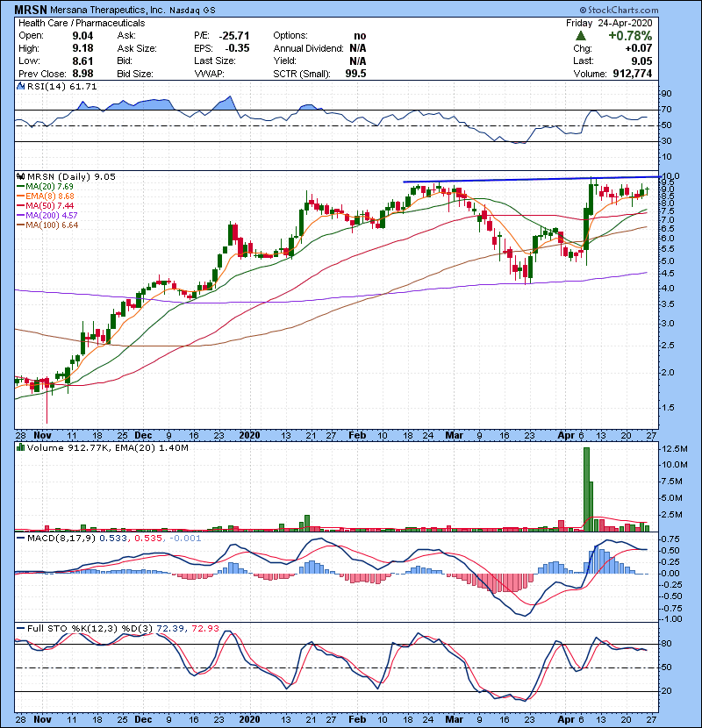702x728 pixels.
Task: Click the volume bars icon beside Volume label
Action: 20,447
